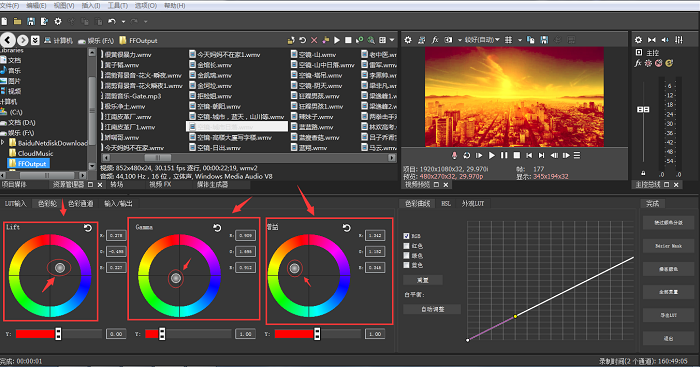Save the project with toolbar disk icon
This screenshot has width=700, height=367.
point(31,21)
